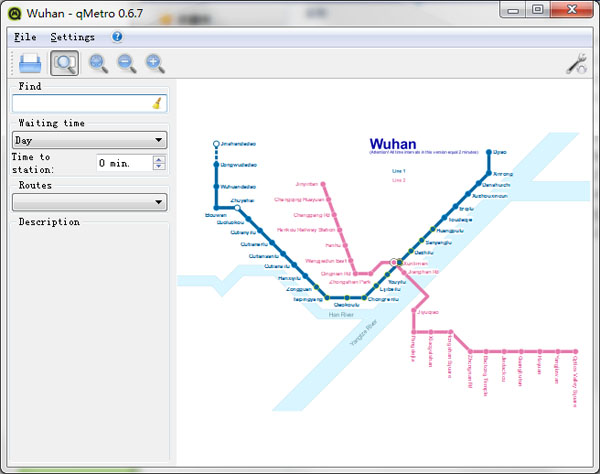
Task: Select Jinshandadao station on the map
Action: pyautogui.click(x=216, y=145)
